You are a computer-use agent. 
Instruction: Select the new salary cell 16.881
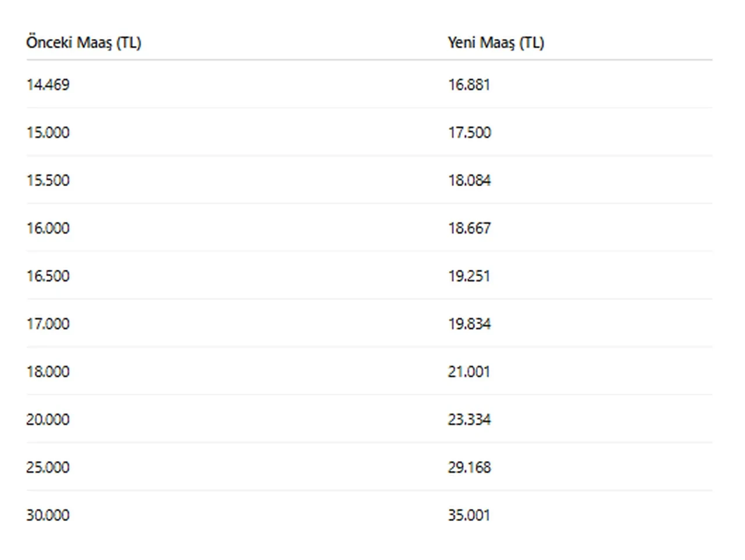tap(469, 85)
